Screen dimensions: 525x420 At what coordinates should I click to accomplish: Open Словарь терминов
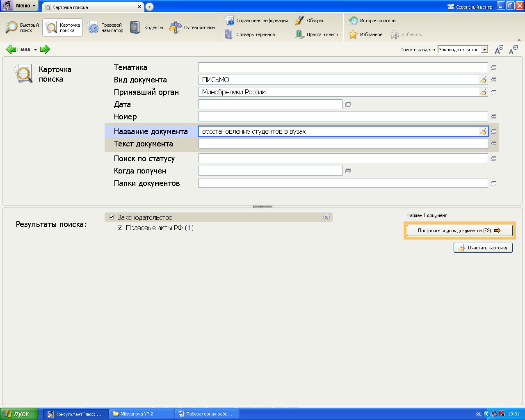point(250,34)
